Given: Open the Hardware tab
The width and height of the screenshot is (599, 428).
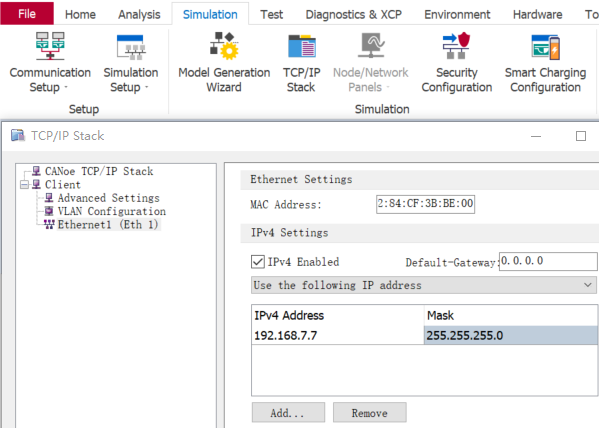Looking at the screenshot, I should [537, 15].
